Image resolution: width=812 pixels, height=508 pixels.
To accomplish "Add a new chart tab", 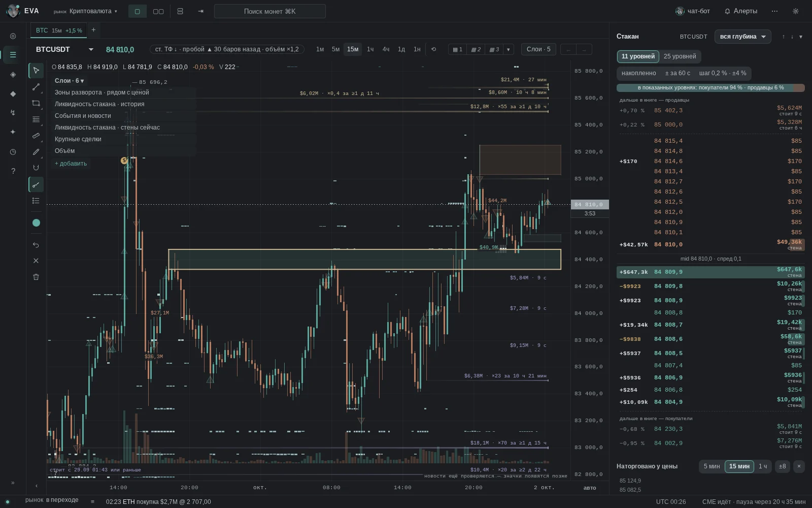I will point(93,30).
